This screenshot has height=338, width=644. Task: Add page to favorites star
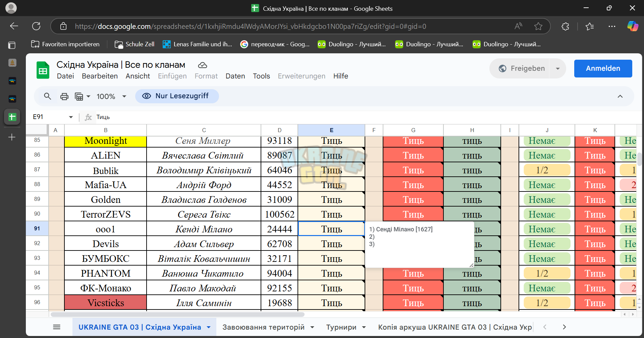point(538,26)
